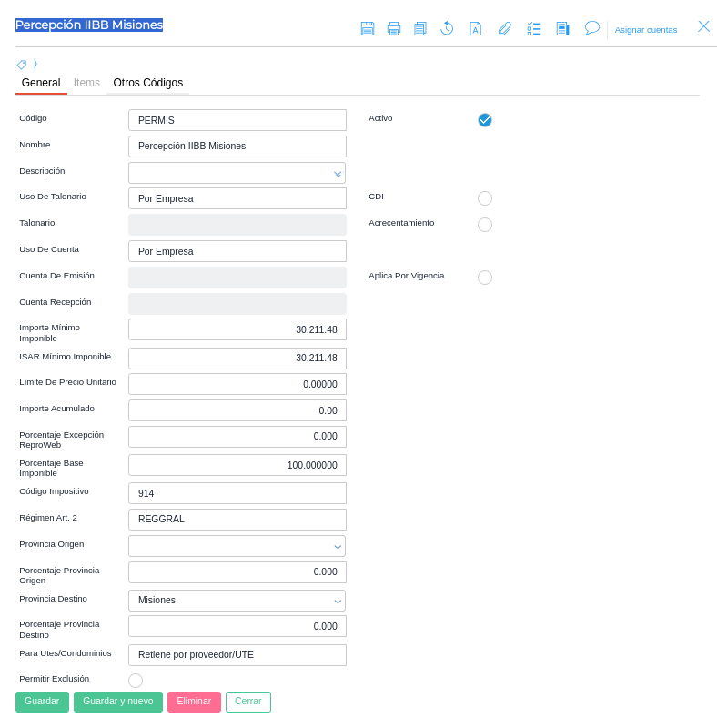717x728 pixels.
Task: Open the attachments paperclip icon
Action: tap(504, 29)
